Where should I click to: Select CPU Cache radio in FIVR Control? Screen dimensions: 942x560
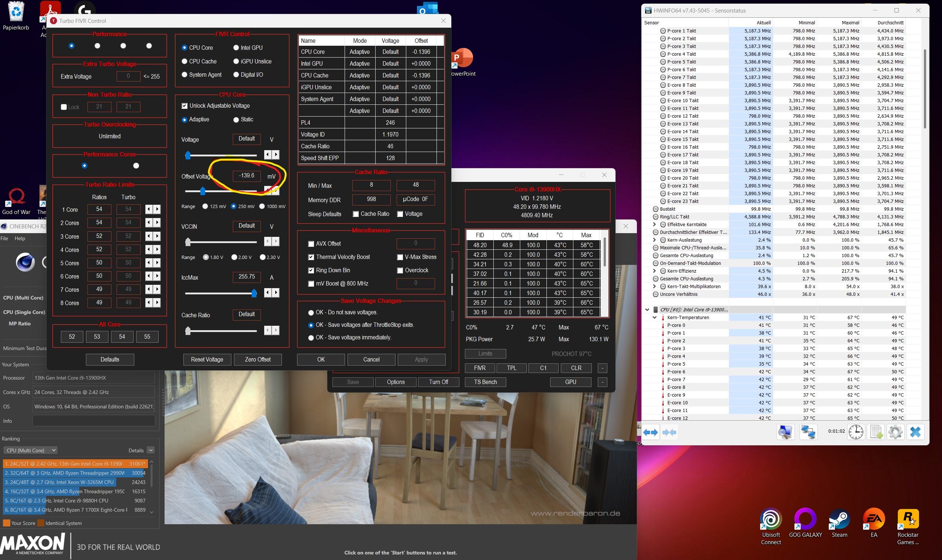point(184,62)
